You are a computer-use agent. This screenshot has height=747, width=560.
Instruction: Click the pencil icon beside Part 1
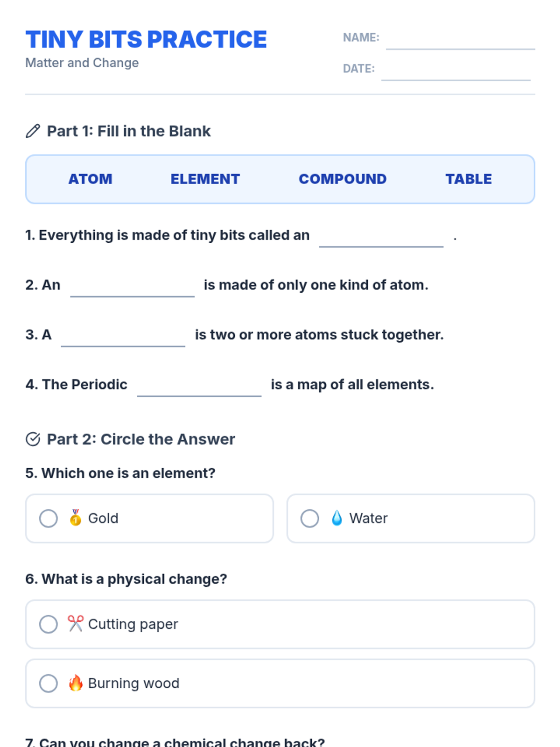[x=33, y=131]
